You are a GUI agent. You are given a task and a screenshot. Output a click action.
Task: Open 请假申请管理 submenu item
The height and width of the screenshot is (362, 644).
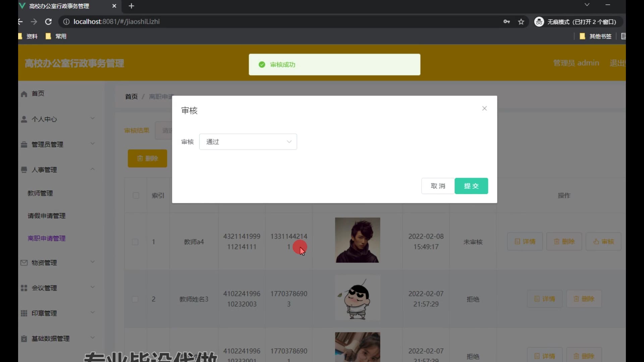point(47,216)
